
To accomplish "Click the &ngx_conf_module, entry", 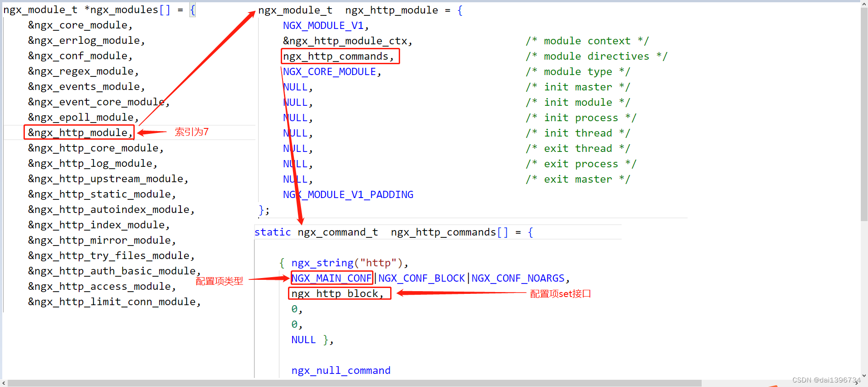I will coord(80,56).
